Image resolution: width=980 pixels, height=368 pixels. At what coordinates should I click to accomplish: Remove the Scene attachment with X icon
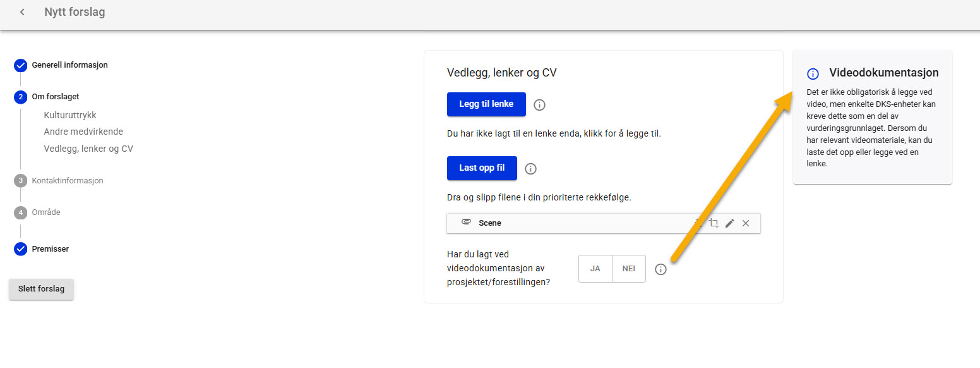(x=746, y=223)
